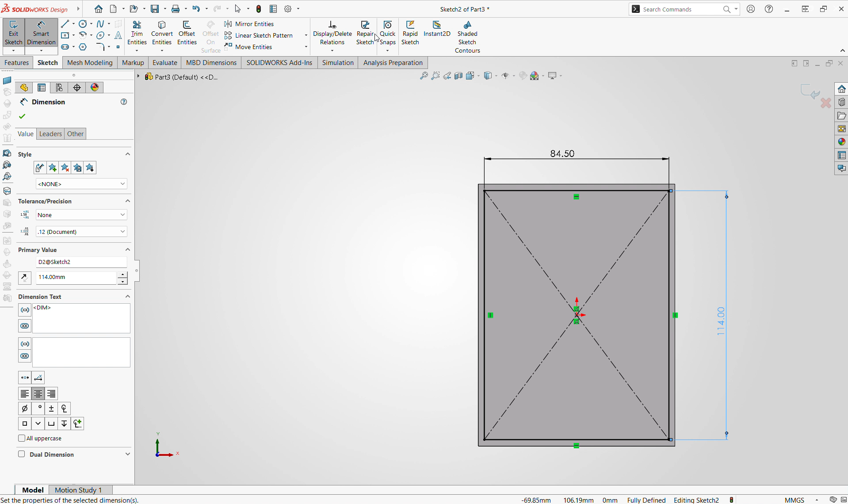Select the Smart Dimension tool
This screenshot has width=848, height=504.
(41, 33)
